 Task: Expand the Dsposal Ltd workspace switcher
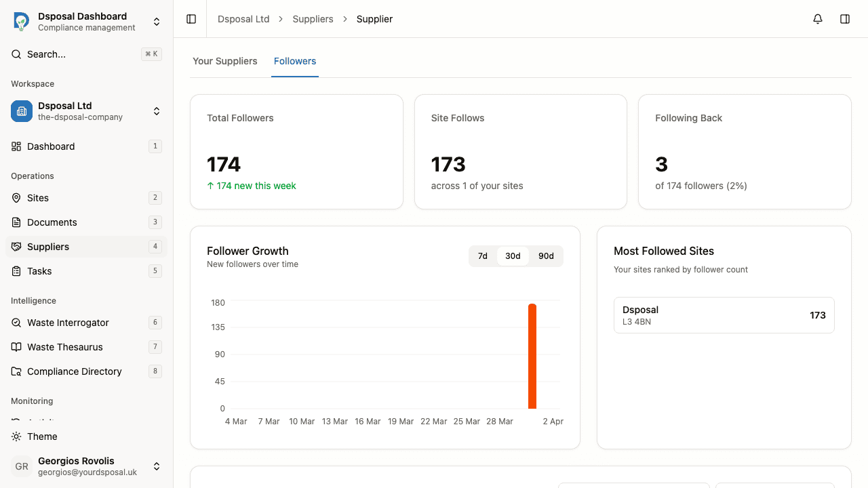pyautogui.click(x=156, y=110)
